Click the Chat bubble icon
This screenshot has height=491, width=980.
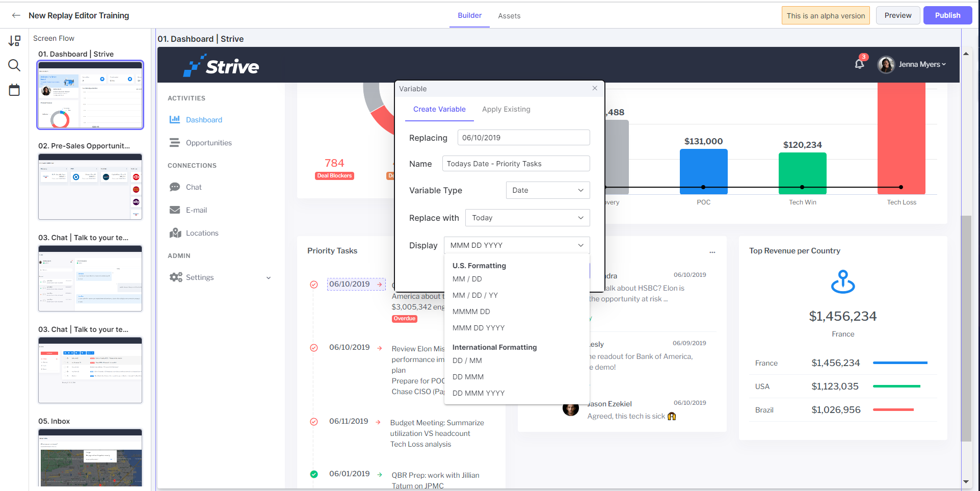pos(175,187)
